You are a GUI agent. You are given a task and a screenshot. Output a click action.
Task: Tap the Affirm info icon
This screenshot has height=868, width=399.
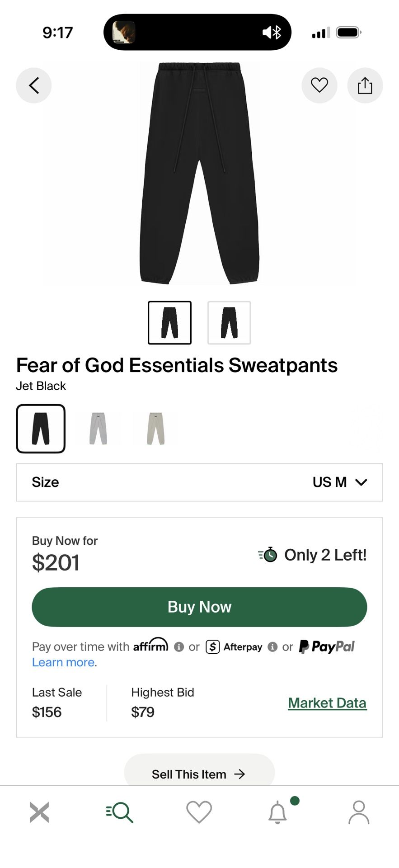tap(178, 647)
